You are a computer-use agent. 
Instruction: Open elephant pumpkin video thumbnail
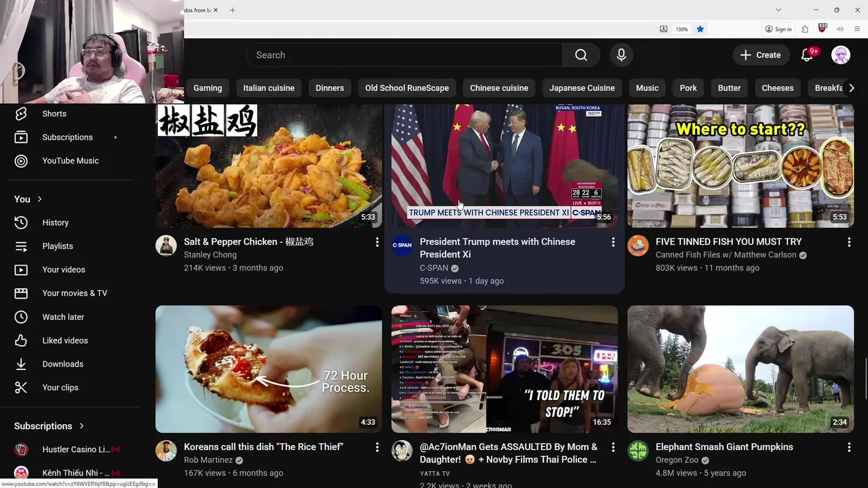click(741, 369)
